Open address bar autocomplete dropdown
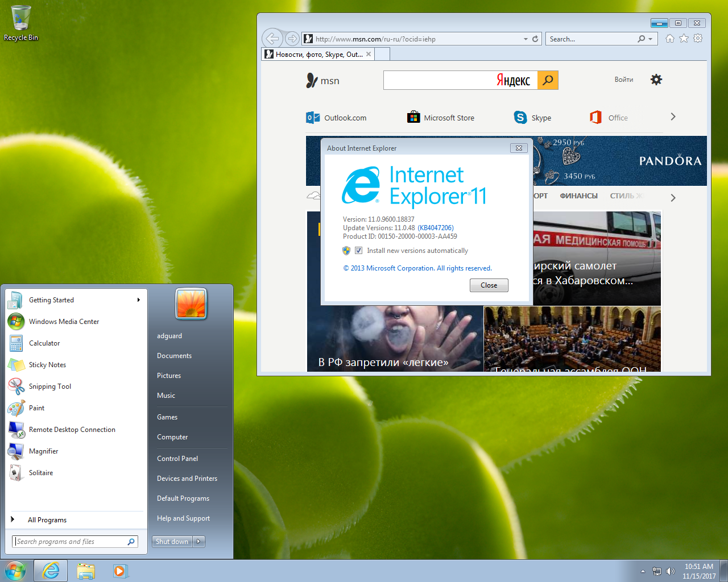728x582 pixels. pos(526,39)
